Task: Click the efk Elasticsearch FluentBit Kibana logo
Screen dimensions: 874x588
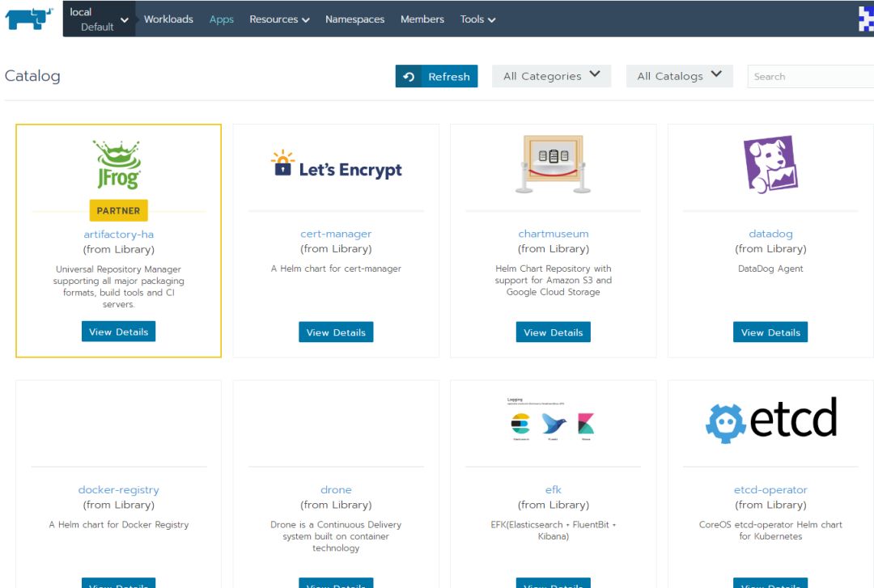Action: tap(553, 420)
